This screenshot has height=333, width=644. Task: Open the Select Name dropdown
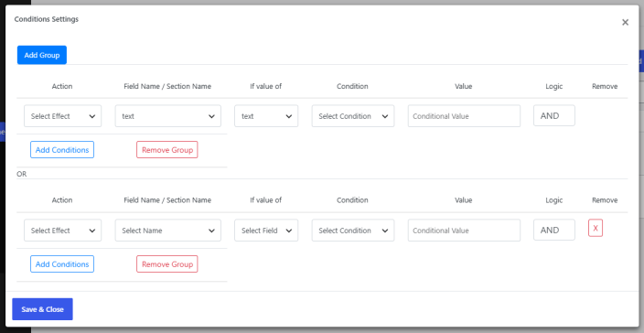[168, 231]
